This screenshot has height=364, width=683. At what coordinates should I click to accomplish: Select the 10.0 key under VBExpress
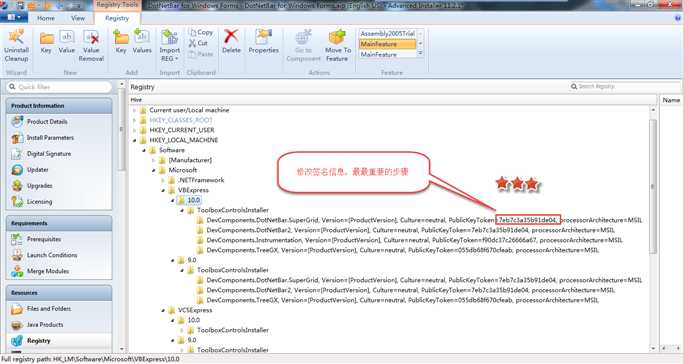(193, 200)
